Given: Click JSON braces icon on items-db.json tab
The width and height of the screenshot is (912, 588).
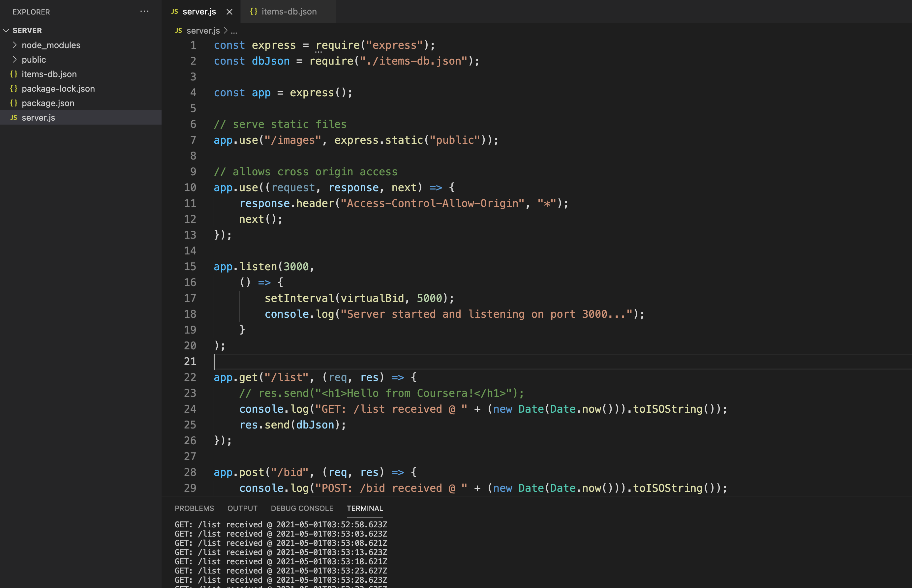Looking at the screenshot, I should pyautogui.click(x=253, y=12).
